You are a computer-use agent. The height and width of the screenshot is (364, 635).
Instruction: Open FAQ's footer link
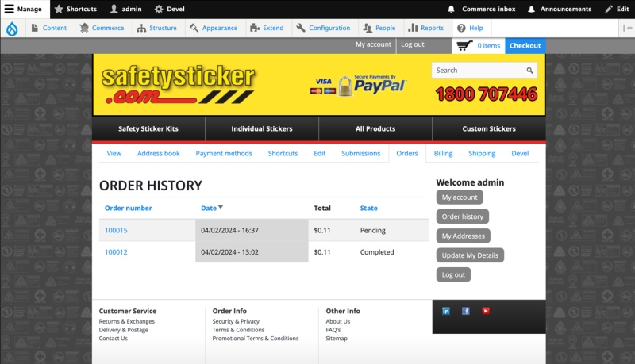333,330
